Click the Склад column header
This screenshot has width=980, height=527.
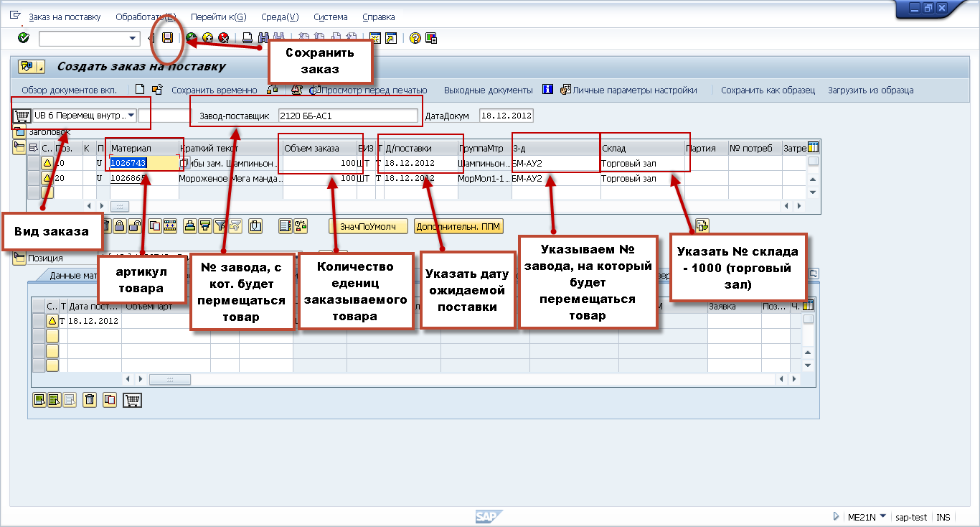(x=642, y=148)
